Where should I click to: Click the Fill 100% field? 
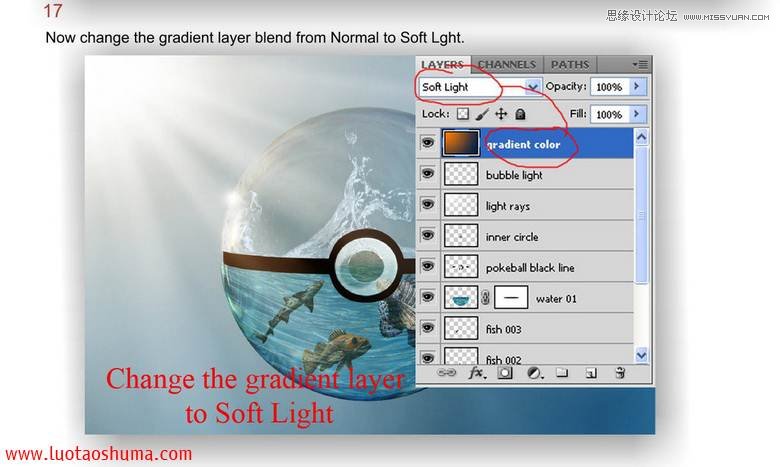pyautogui.click(x=609, y=114)
